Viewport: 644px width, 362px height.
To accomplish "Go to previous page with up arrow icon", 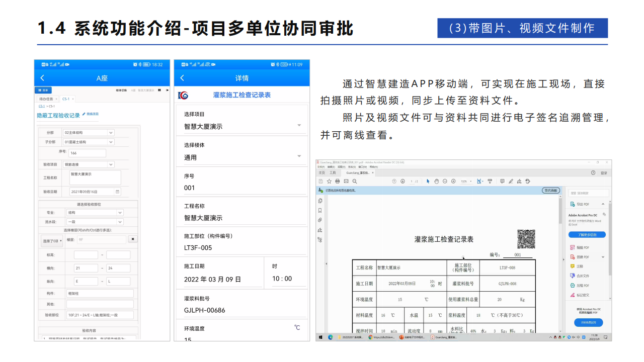I will [x=394, y=181].
